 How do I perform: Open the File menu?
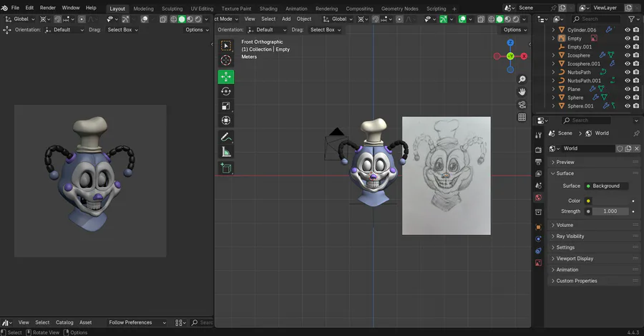15,8
